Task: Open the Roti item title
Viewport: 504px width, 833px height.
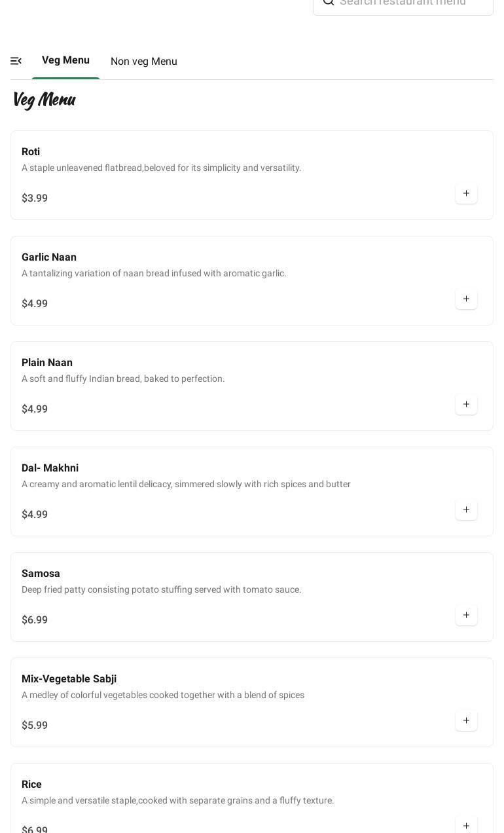Action: 31,152
